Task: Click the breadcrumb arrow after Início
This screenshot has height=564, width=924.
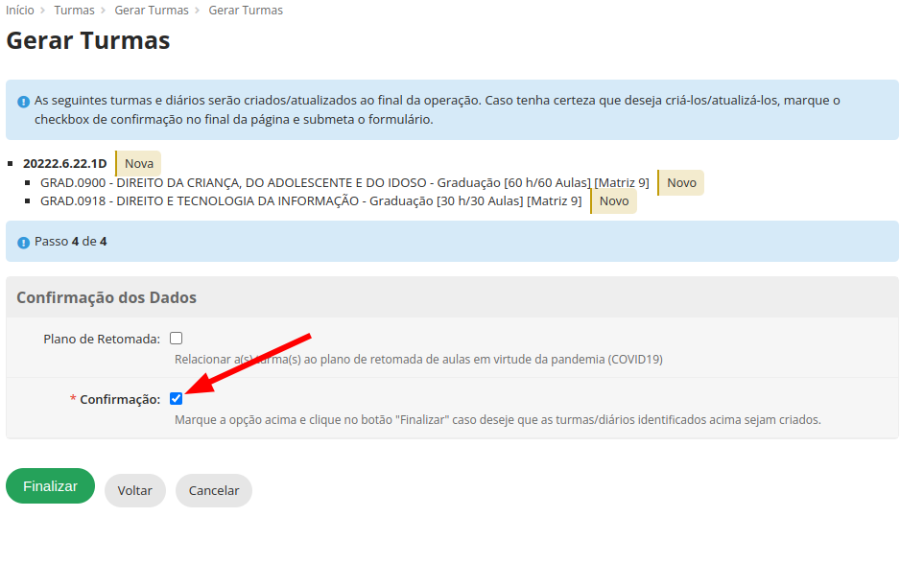Action: click(x=44, y=11)
